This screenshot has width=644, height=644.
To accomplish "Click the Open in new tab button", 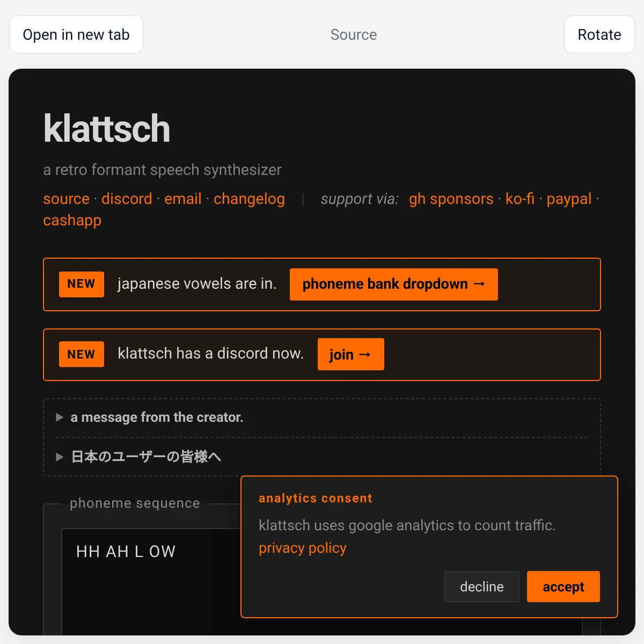I will (76, 34).
